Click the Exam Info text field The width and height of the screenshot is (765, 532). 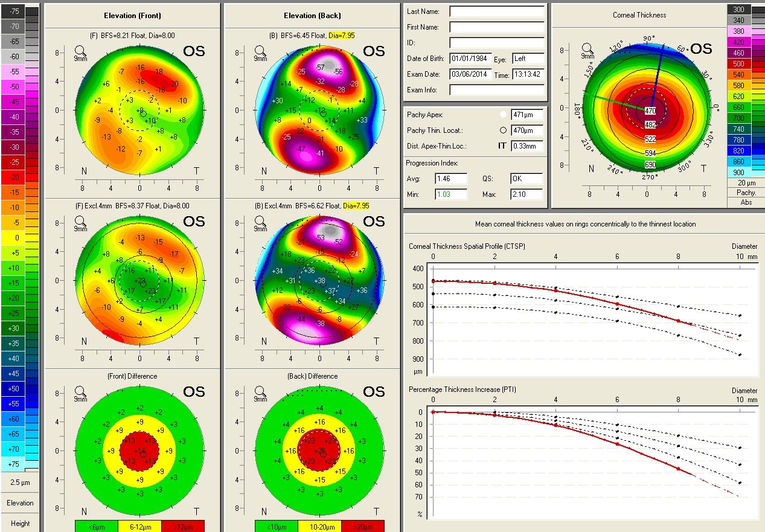click(496, 90)
